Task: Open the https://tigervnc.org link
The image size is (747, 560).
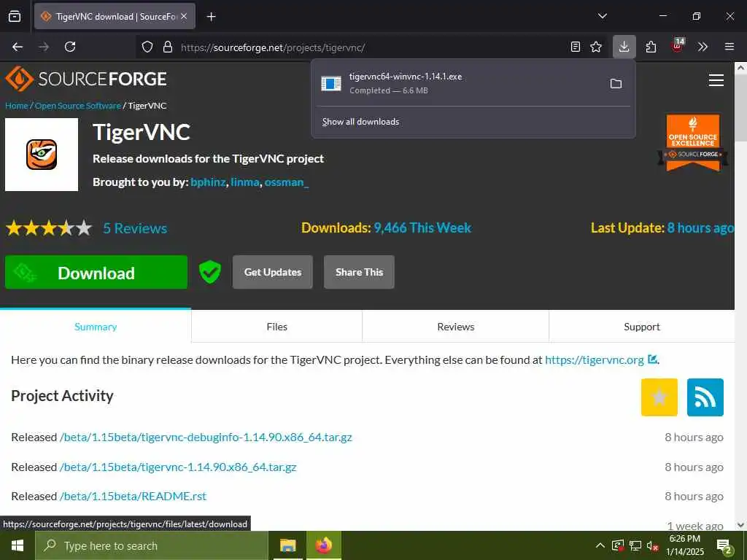Action: [595, 360]
